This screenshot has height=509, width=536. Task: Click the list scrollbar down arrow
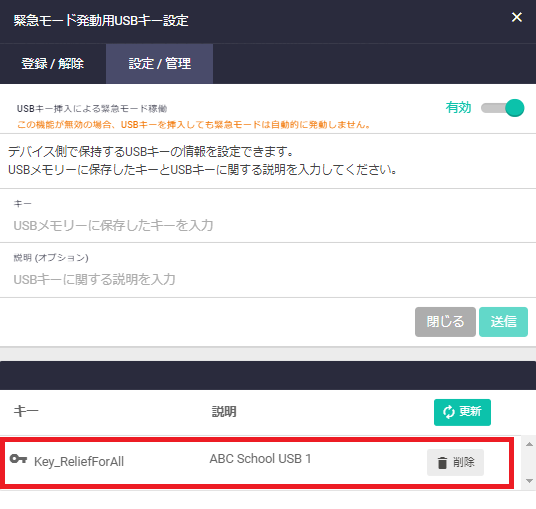pyautogui.click(x=529, y=481)
